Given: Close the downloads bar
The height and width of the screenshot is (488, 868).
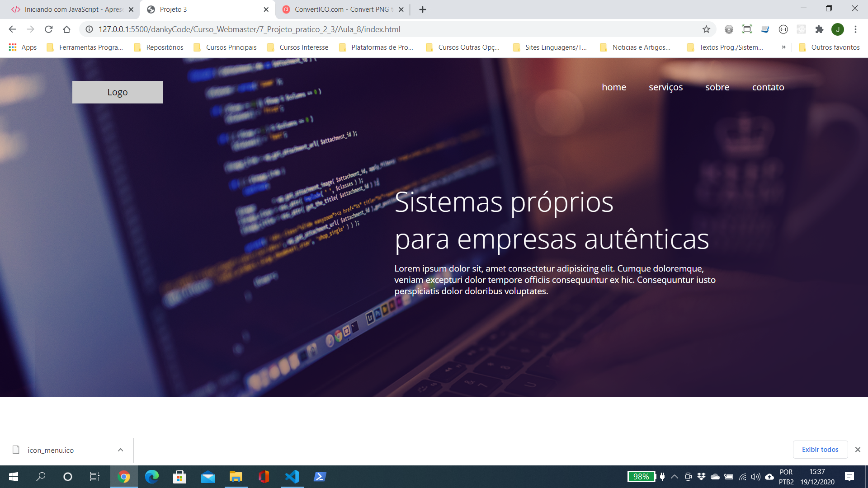Looking at the screenshot, I should point(858,450).
